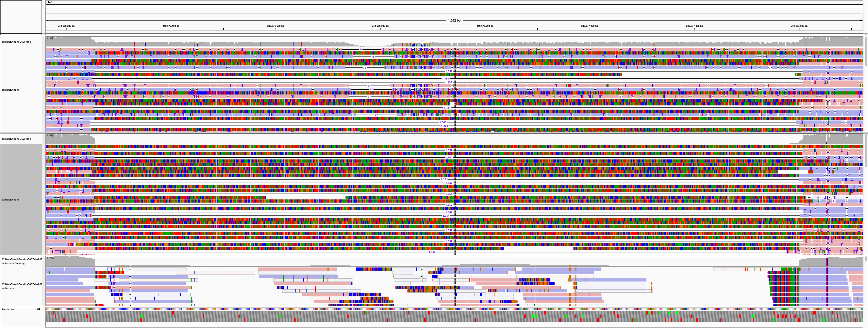Click the 74 bp deletion label

point(361,50)
